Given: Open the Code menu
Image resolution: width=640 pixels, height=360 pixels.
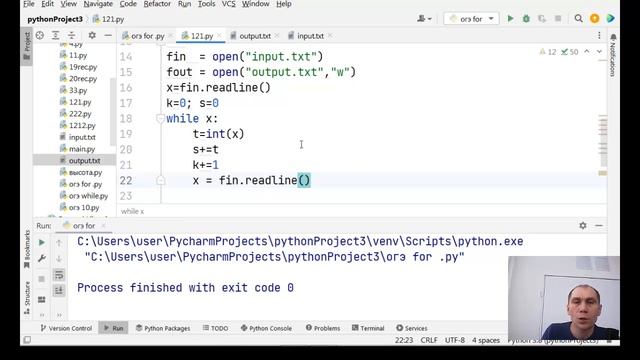Looking at the screenshot, I should tap(128, 4).
